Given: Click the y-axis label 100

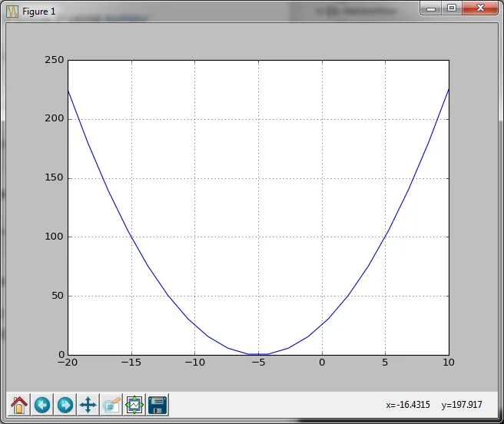Looking at the screenshot, I should tap(55, 237).
